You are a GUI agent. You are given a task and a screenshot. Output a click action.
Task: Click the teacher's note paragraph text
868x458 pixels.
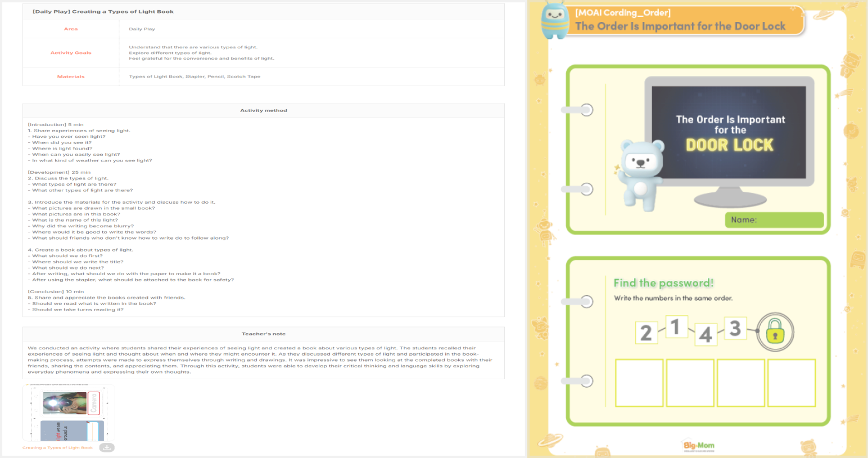[260, 360]
